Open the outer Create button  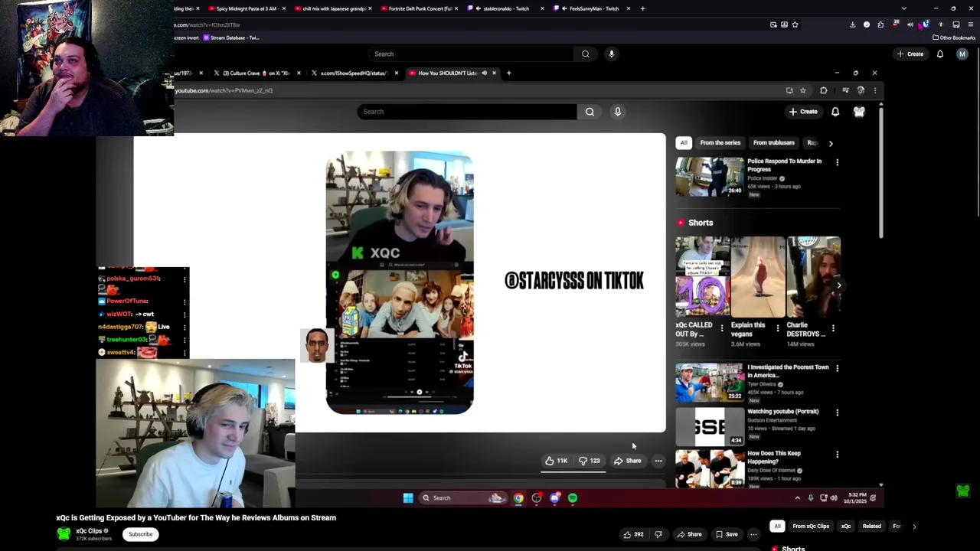click(x=910, y=54)
